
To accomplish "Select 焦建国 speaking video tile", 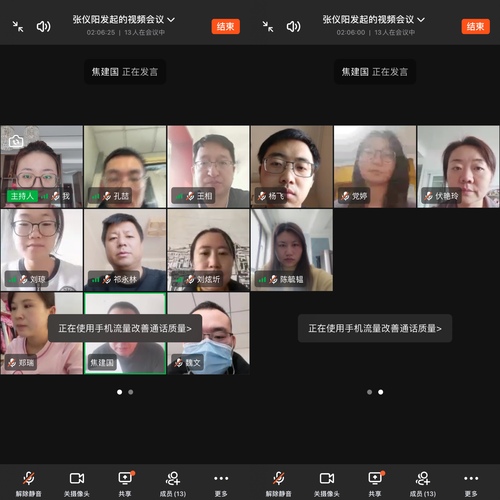I will 125,333.
